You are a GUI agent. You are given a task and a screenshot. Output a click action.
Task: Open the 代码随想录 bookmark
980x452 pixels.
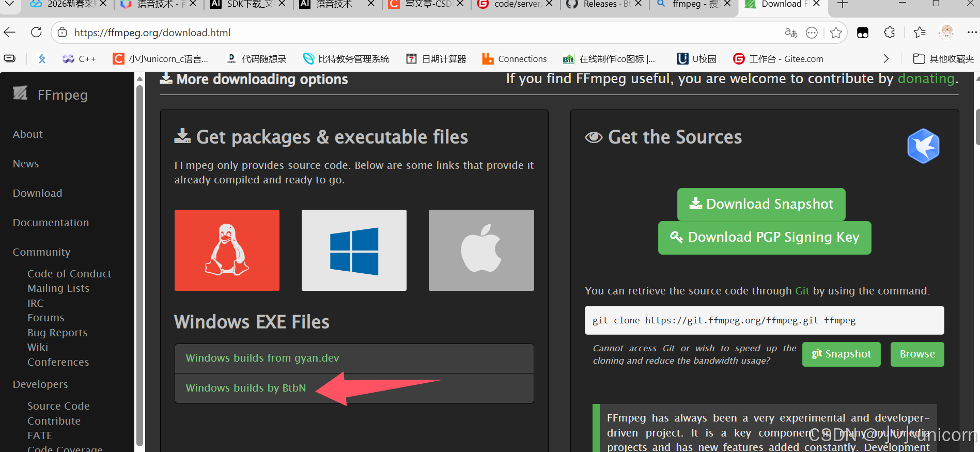(x=257, y=59)
